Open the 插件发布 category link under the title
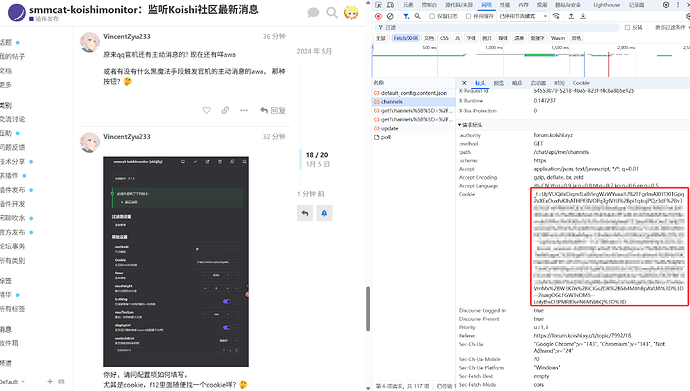This screenshot has height=391, width=690. click(44, 19)
